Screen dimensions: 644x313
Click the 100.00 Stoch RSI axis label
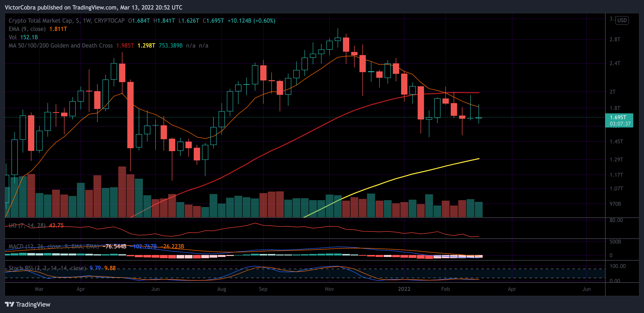click(x=617, y=266)
